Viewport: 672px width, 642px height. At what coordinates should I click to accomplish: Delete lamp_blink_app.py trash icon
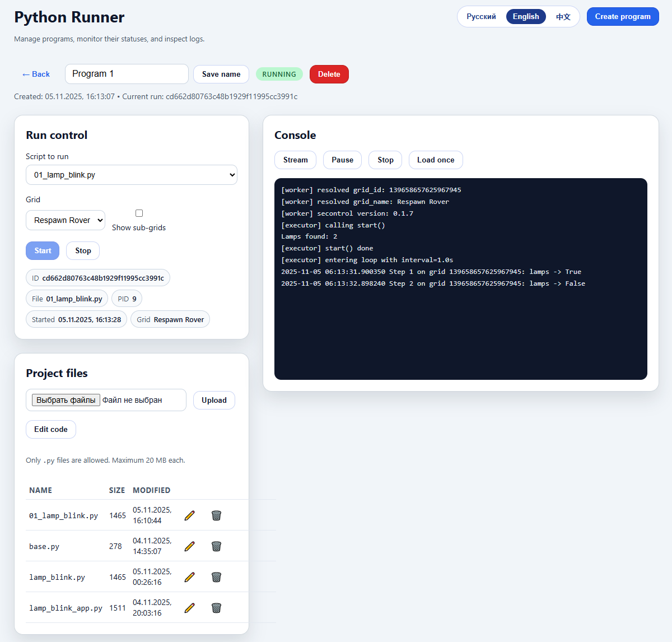(216, 608)
